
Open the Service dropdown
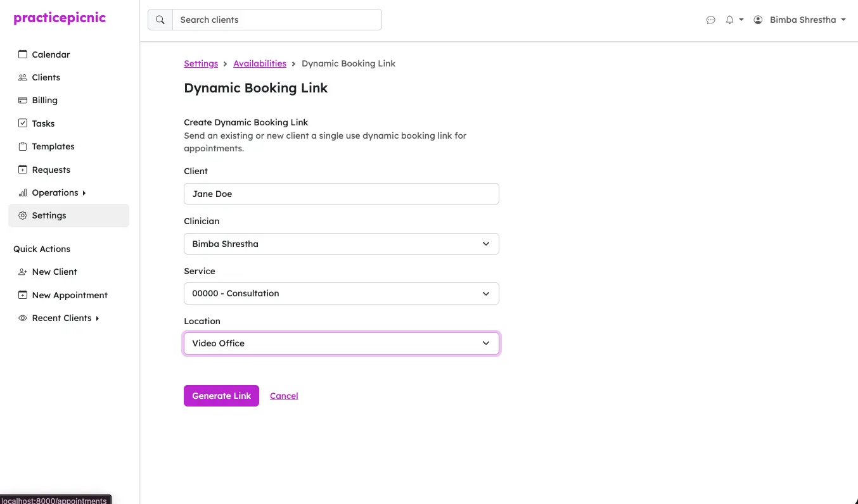[x=341, y=293]
